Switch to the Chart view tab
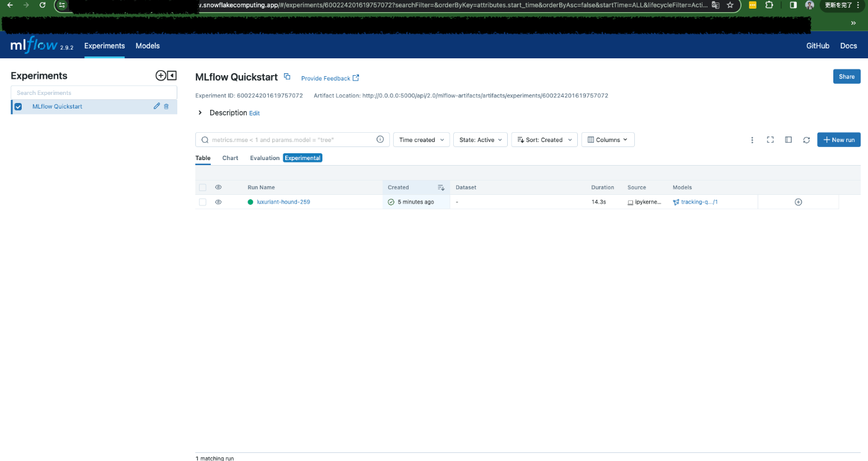Viewport: 868px width, 461px height. point(230,158)
